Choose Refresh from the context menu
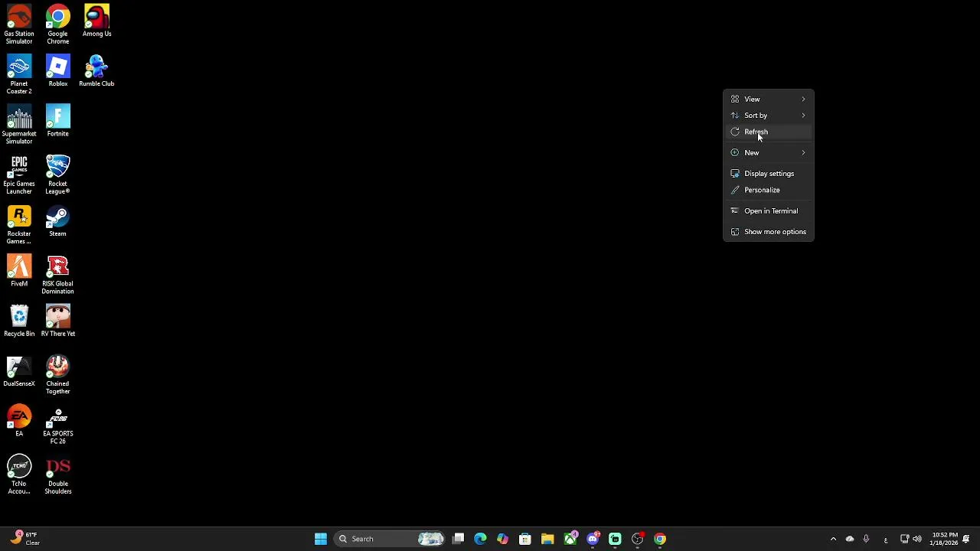Viewport: 980px width, 551px height. 769,132
